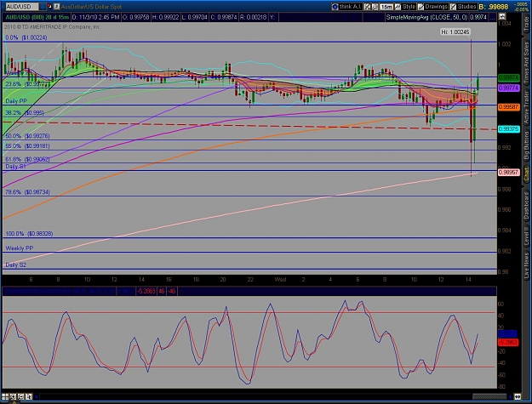Image resolution: width=532 pixels, height=404 pixels.
Task: Click the B: .99888 bid quote
Action: (x=494, y=7)
